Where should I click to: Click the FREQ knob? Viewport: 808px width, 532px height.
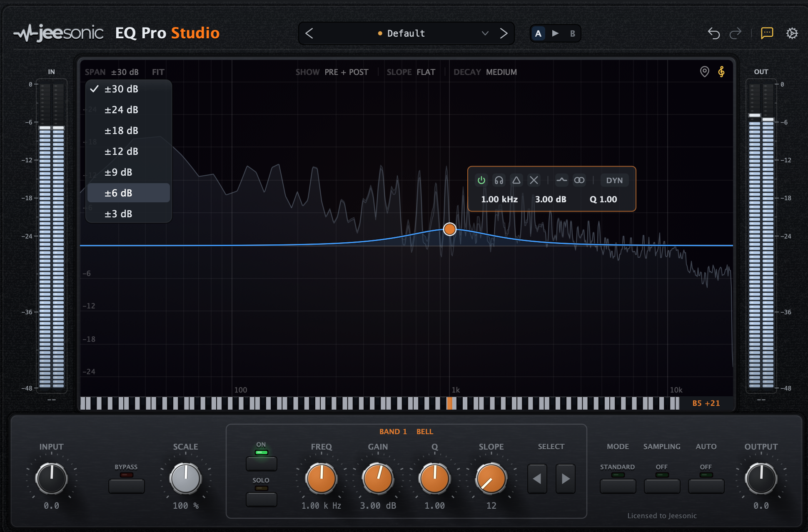click(x=321, y=478)
